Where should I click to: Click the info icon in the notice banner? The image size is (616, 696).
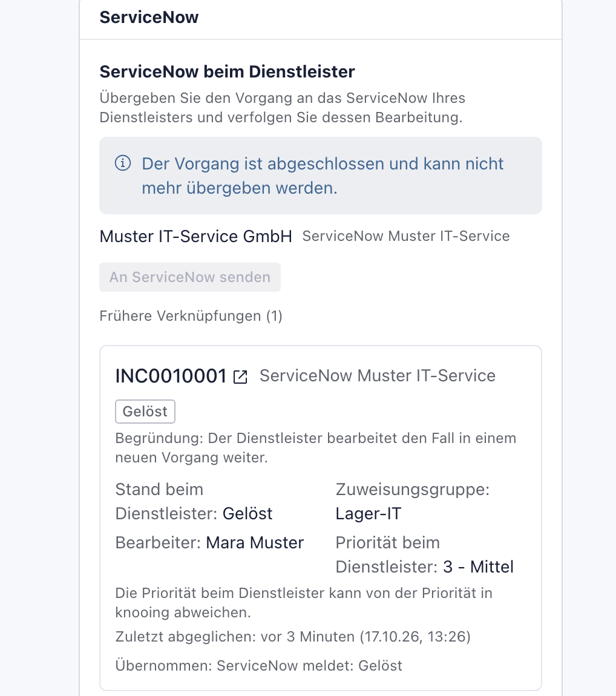[123, 163]
